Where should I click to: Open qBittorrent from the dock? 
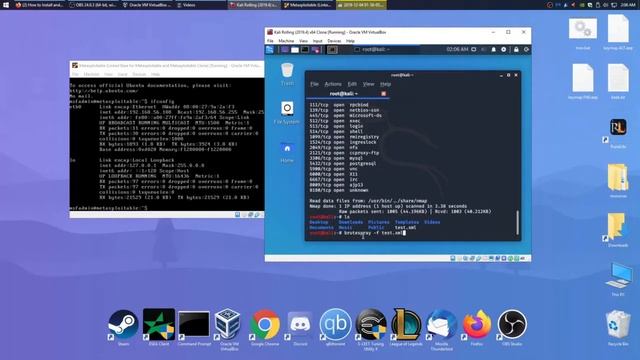[336, 325]
